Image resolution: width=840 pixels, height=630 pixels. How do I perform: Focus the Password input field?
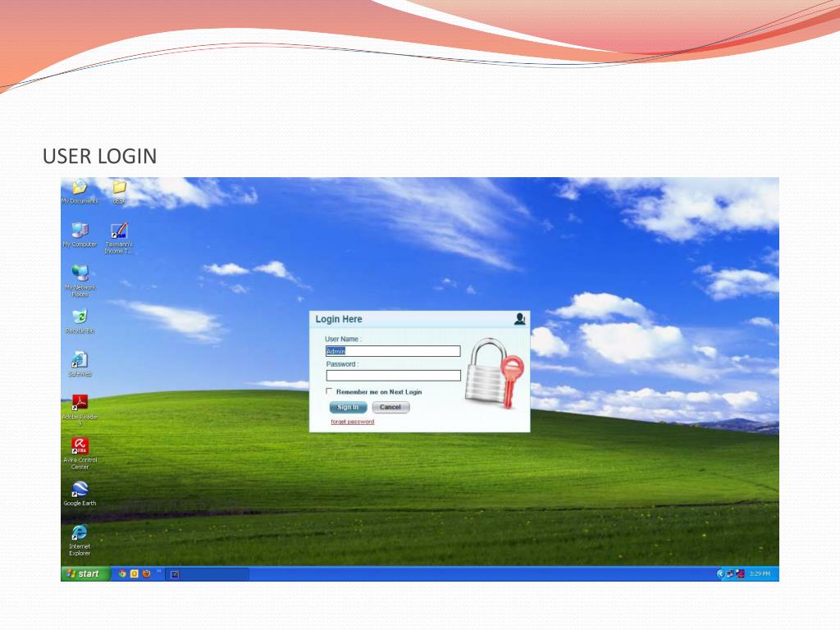click(393, 376)
